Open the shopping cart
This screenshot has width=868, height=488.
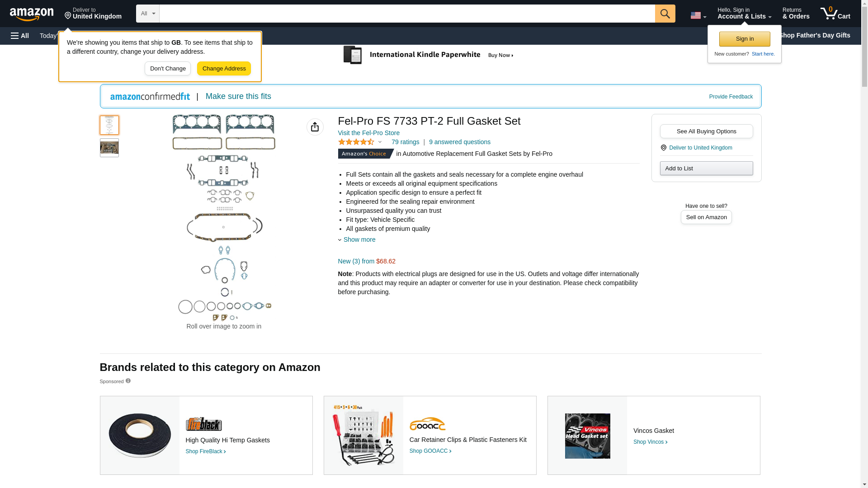pyautogui.click(x=835, y=13)
